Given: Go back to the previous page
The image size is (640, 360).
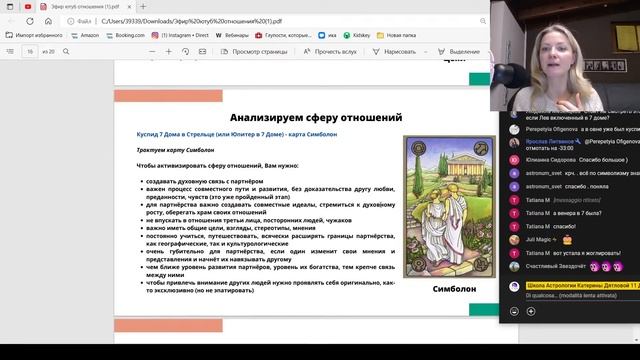Looking at the screenshot, I should pyautogui.click(x=11, y=21).
